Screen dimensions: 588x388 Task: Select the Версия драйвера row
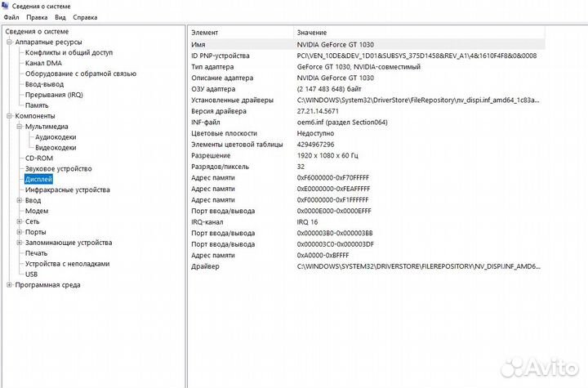220,111
